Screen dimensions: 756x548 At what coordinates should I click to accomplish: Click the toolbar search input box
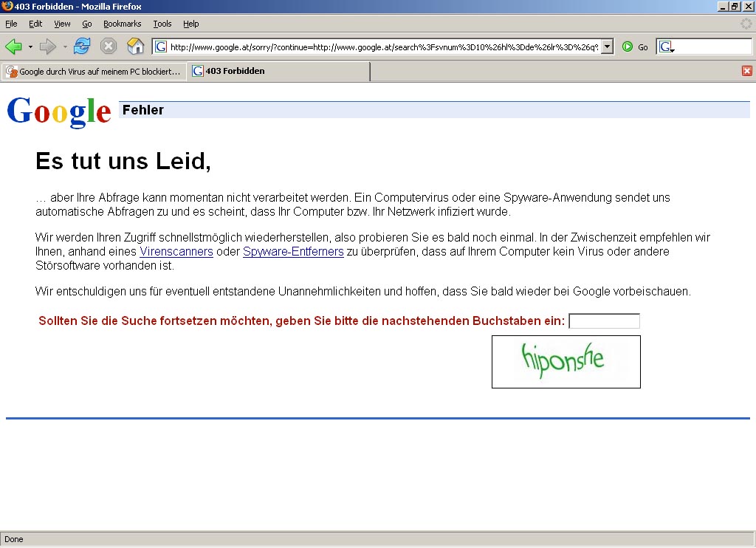714,47
